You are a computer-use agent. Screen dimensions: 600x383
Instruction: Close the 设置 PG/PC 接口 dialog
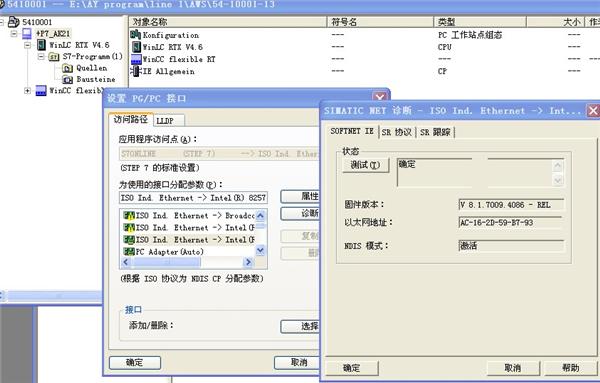380,96
